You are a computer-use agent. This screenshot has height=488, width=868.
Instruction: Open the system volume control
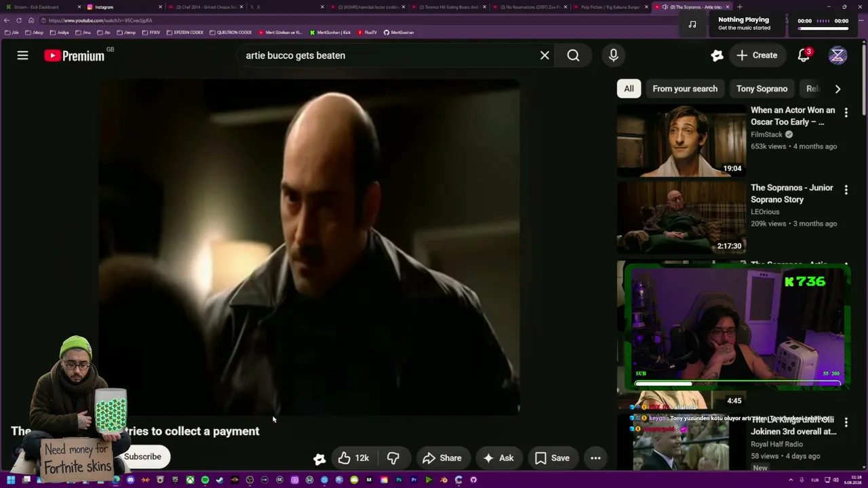click(x=835, y=480)
